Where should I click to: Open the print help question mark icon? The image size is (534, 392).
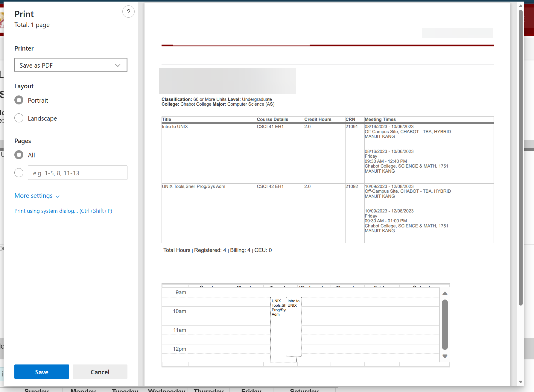point(128,12)
